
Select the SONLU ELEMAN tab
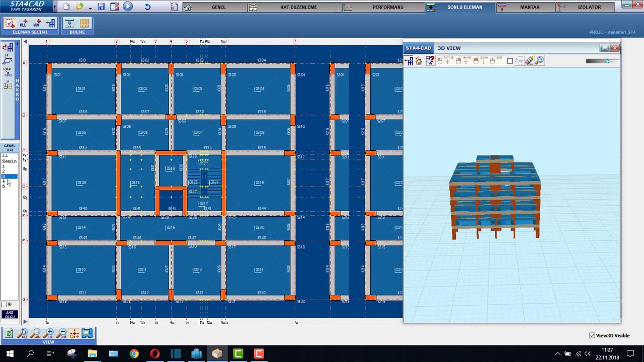click(x=465, y=7)
